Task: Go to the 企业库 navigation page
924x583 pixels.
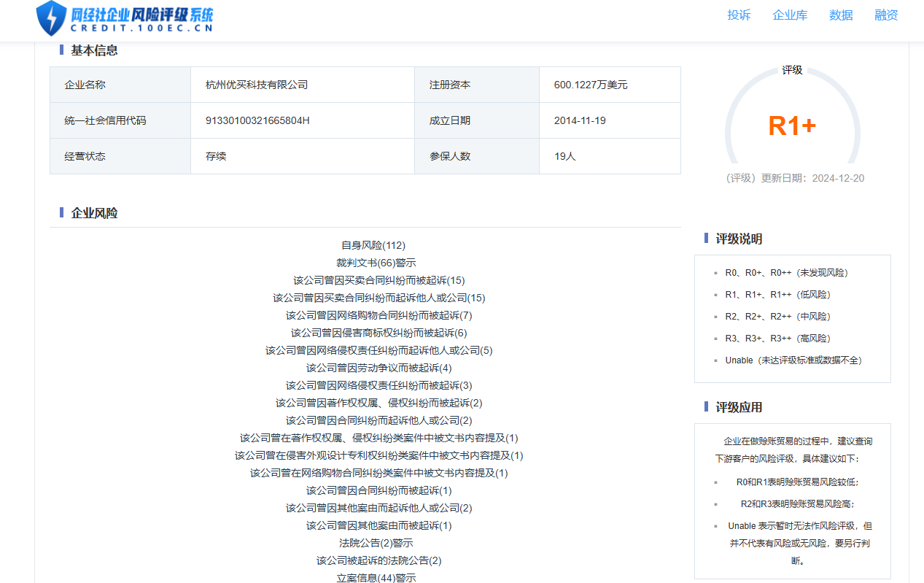Action: tap(790, 15)
